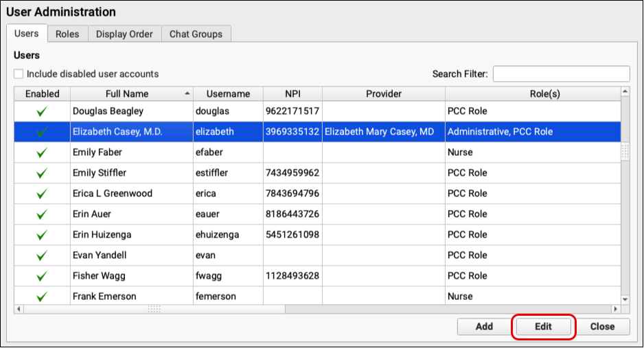Click the horizontal scrollbar under the table
This screenshot has width=644, height=348.
[x=154, y=309]
